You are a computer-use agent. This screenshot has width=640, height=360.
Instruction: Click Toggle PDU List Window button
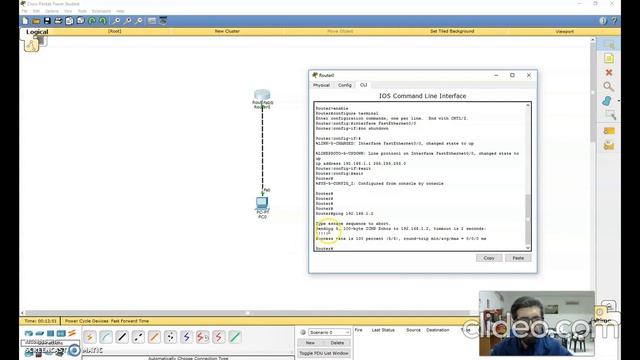pyautogui.click(x=324, y=353)
